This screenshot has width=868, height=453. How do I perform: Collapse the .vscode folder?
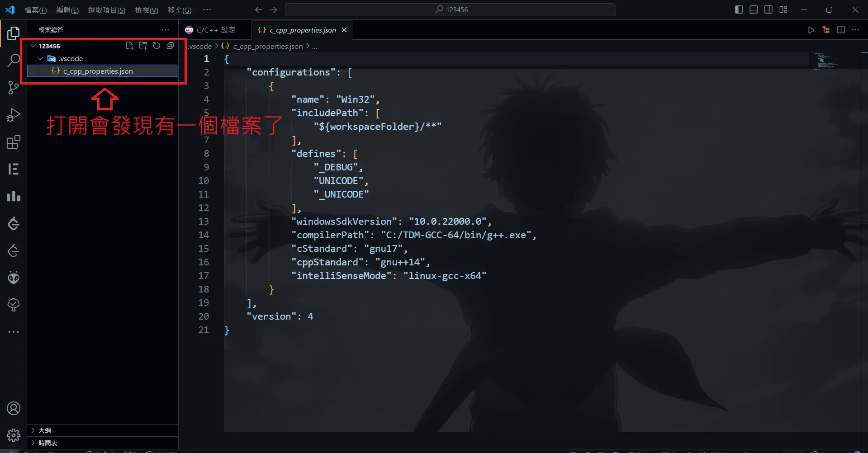pyautogui.click(x=41, y=59)
